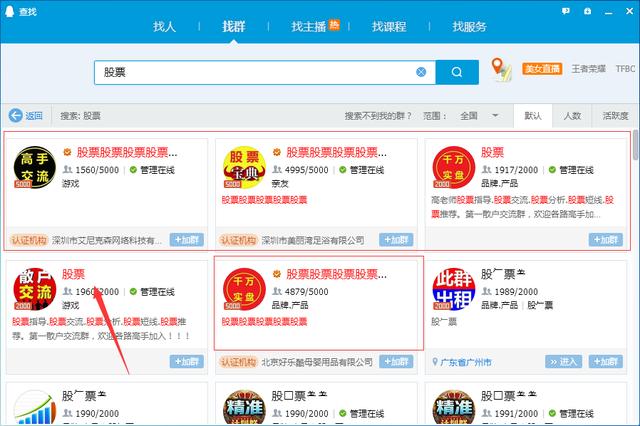Screen dimensions: 640x426
Task: Switch to the 找主播 tab
Action: [309, 27]
